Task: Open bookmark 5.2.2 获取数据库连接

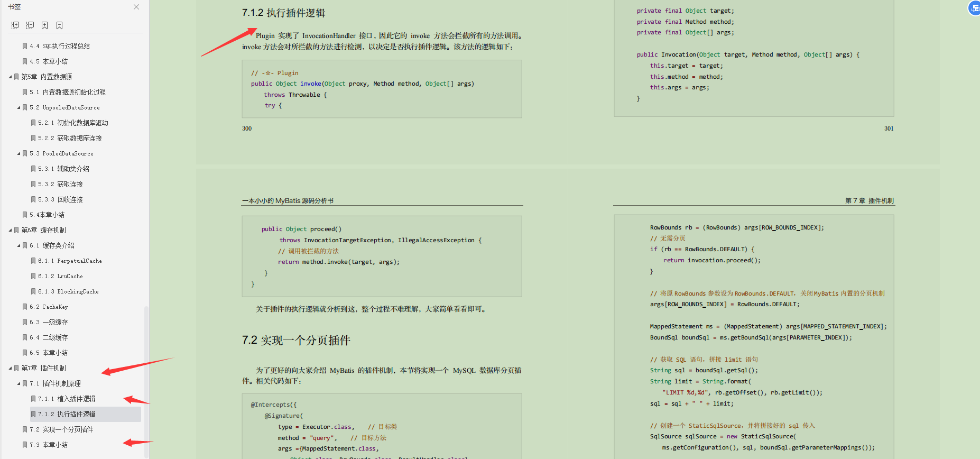Action: click(x=70, y=138)
